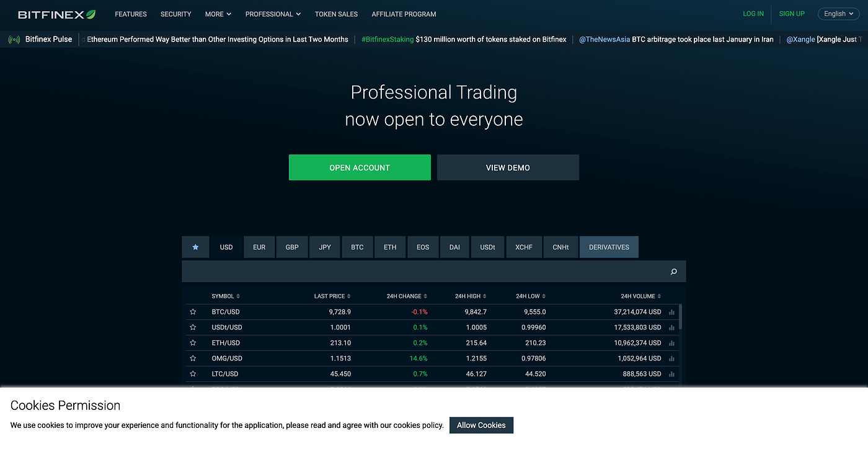The width and height of the screenshot is (868, 449).
Task: Click the LTC/USD symbol text
Action: click(x=225, y=374)
